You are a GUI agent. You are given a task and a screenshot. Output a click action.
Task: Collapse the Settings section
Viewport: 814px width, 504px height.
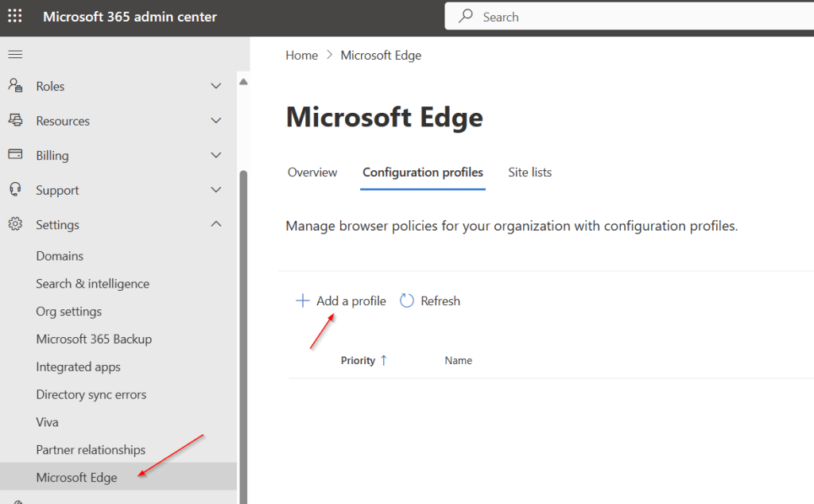(215, 223)
